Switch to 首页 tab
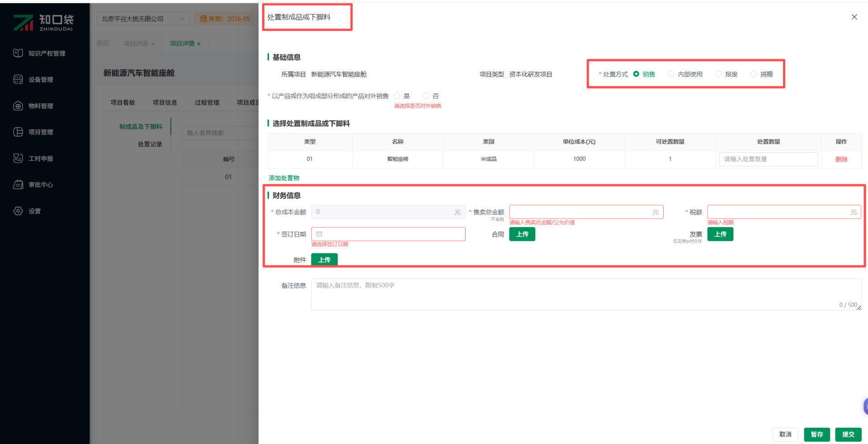868x444 pixels. (103, 43)
